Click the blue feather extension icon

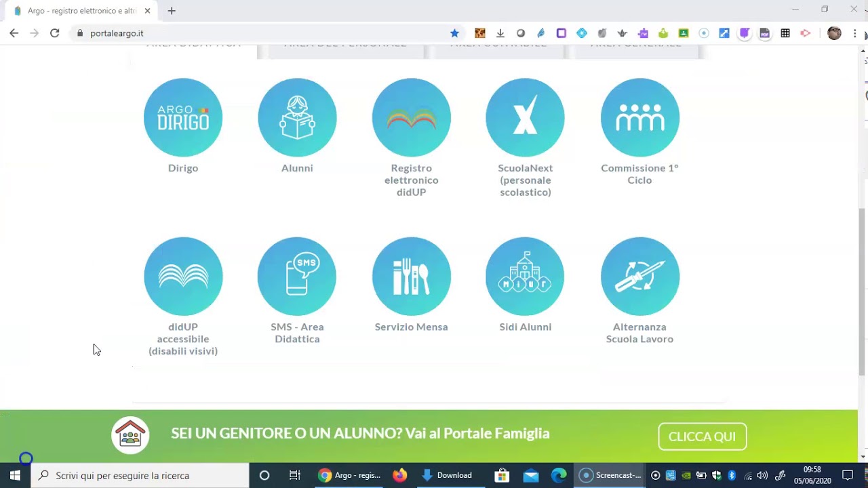click(x=541, y=33)
